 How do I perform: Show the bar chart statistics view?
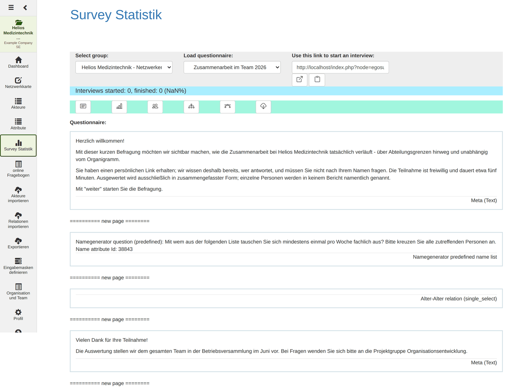[x=119, y=107]
